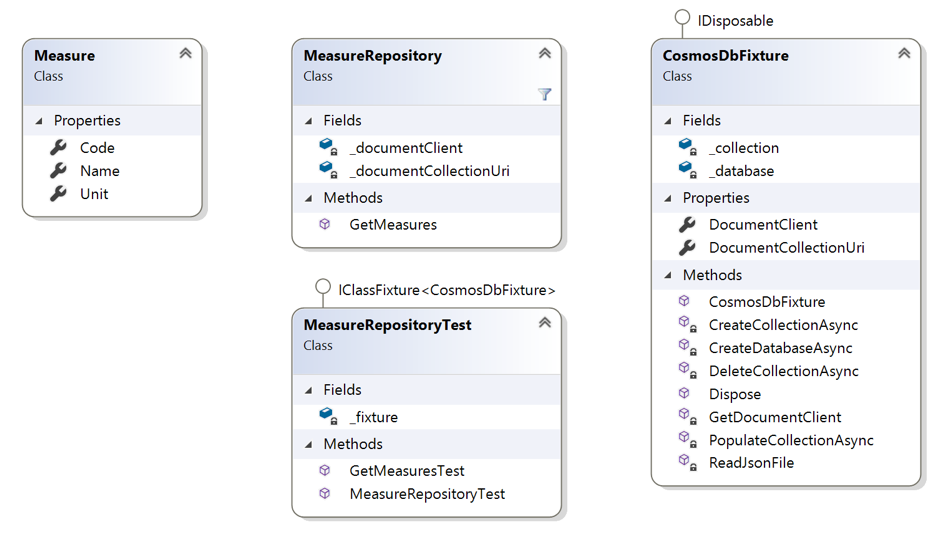Collapse the CosmosDbFixture class chevron

[904, 53]
